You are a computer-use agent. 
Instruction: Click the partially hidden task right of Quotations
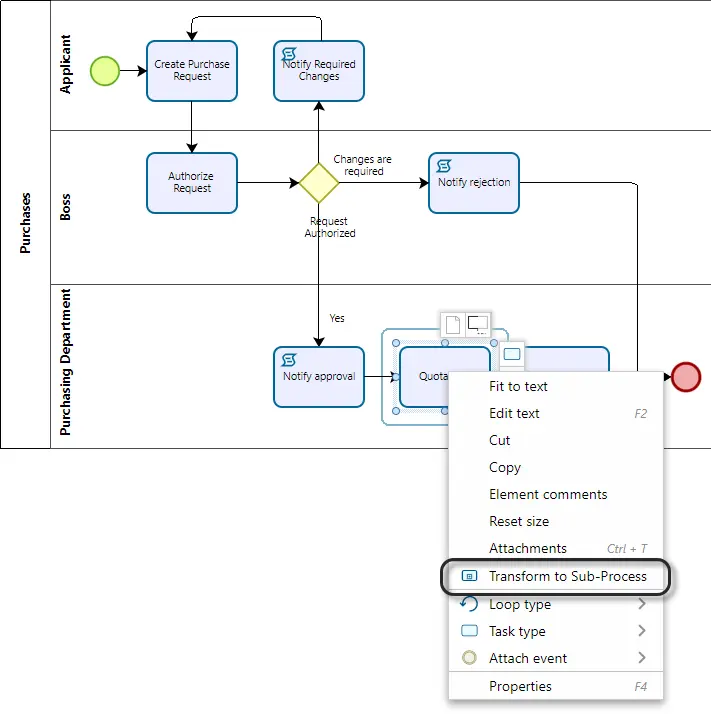click(x=567, y=359)
